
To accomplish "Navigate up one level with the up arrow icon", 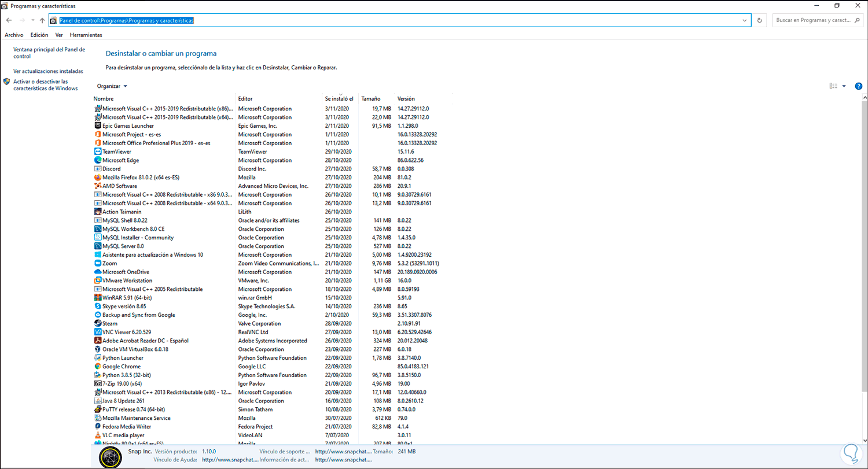I will coord(41,20).
